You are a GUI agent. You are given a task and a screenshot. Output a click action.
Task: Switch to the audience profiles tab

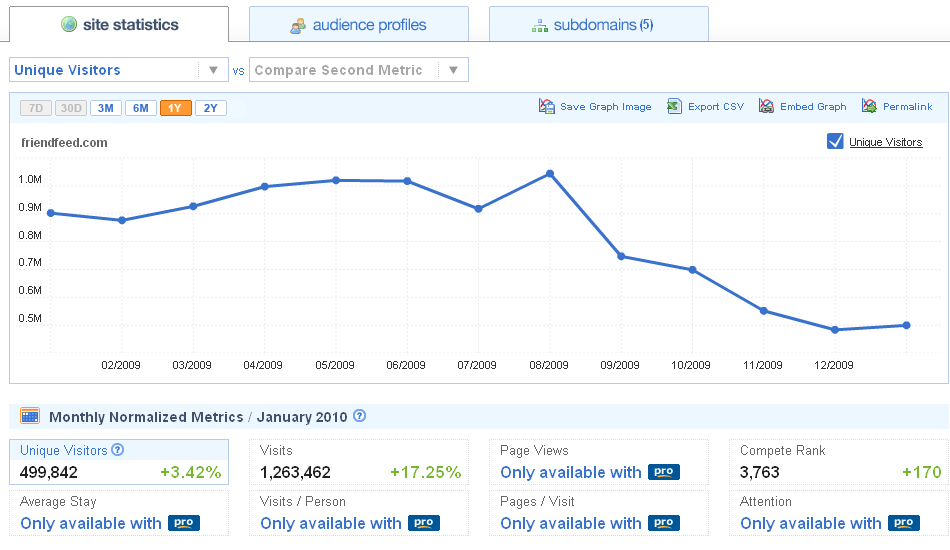[359, 24]
